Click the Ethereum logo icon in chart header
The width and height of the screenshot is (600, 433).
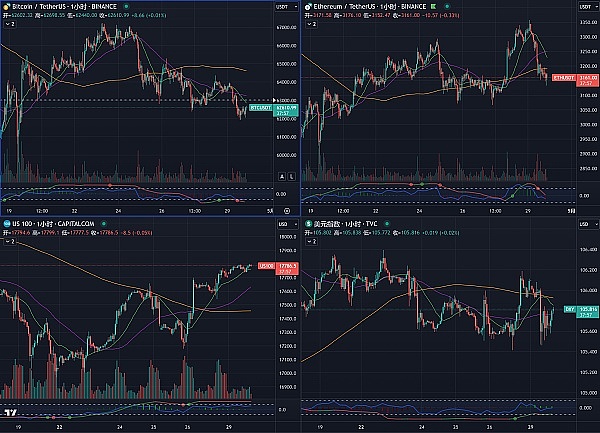(x=305, y=5)
